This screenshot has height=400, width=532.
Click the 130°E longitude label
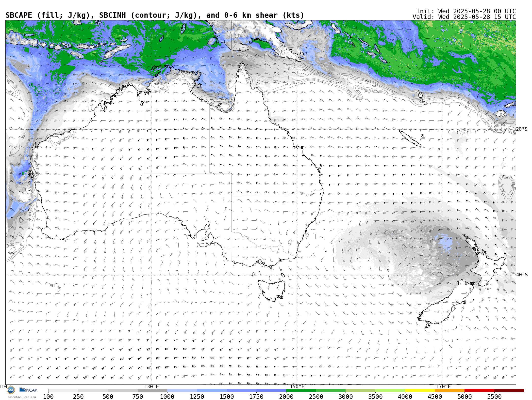point(151,386)
